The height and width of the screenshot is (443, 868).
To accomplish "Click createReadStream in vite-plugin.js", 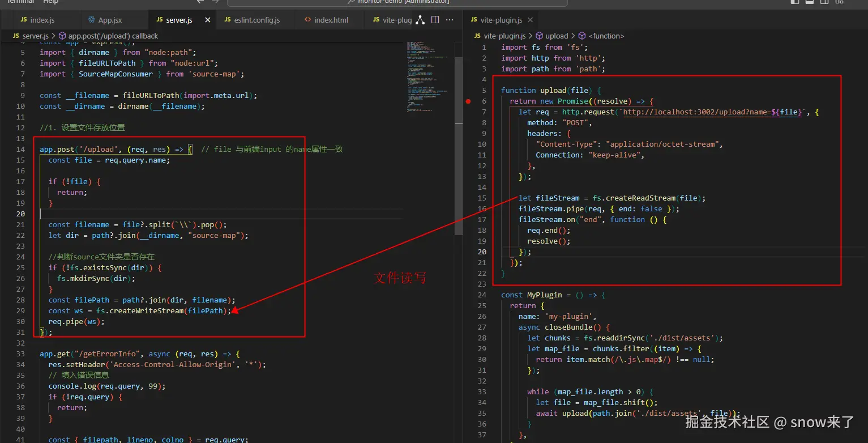I will point(641,198).
